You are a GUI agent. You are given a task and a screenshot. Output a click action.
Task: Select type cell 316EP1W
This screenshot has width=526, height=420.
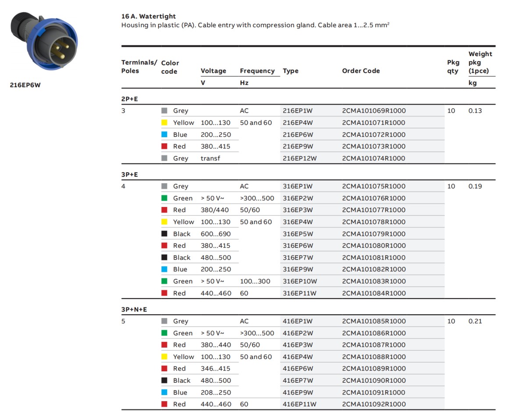point(298,186)
